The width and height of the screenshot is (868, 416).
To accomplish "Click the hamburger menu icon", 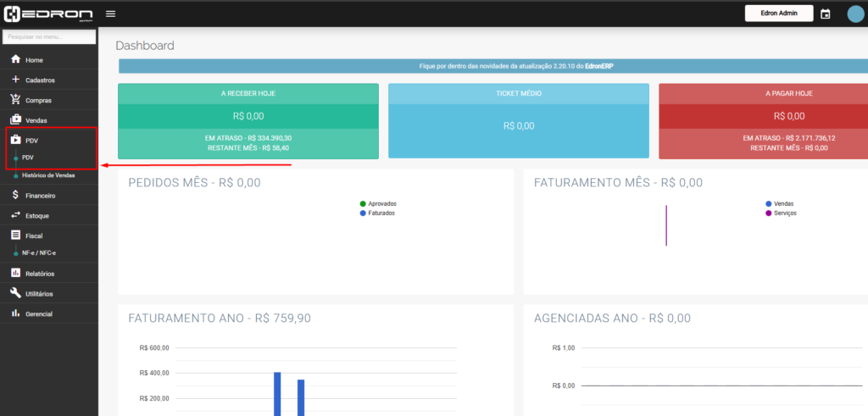I will tap(110, 14).
